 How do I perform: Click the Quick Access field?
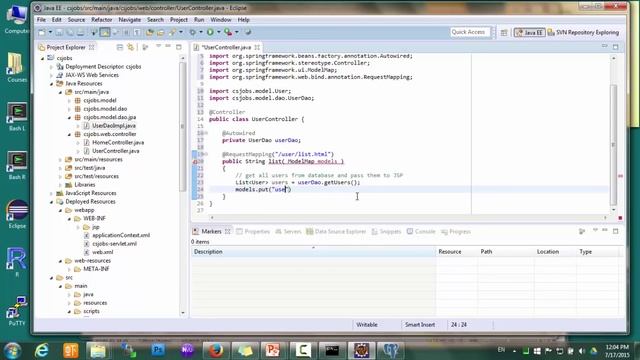click(470, 32)
